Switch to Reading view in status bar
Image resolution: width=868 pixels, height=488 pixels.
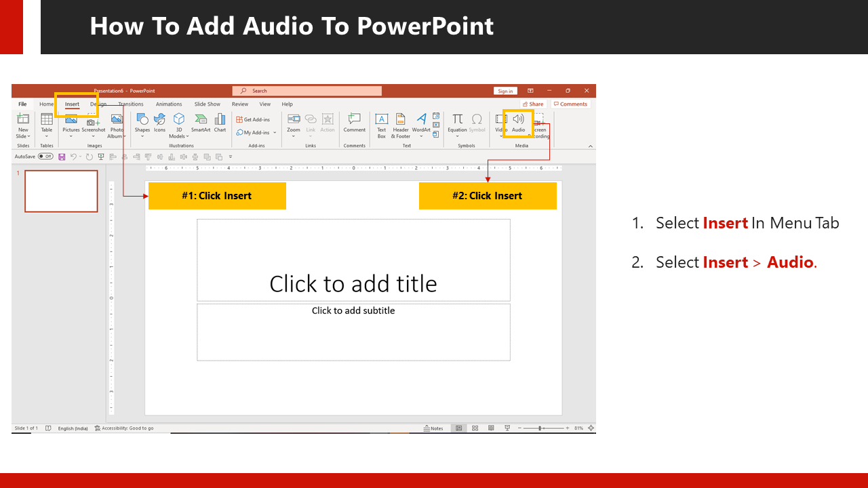(x=491, y=428)
